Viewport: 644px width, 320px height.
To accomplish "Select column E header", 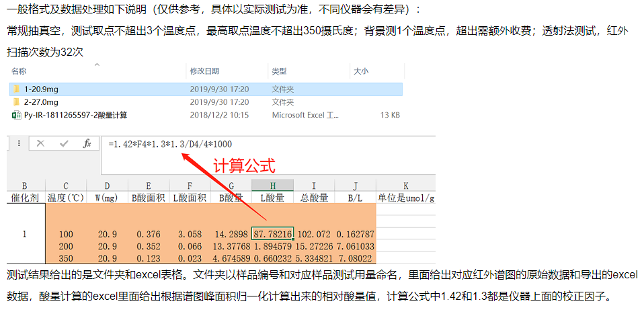I will (149, 186).
